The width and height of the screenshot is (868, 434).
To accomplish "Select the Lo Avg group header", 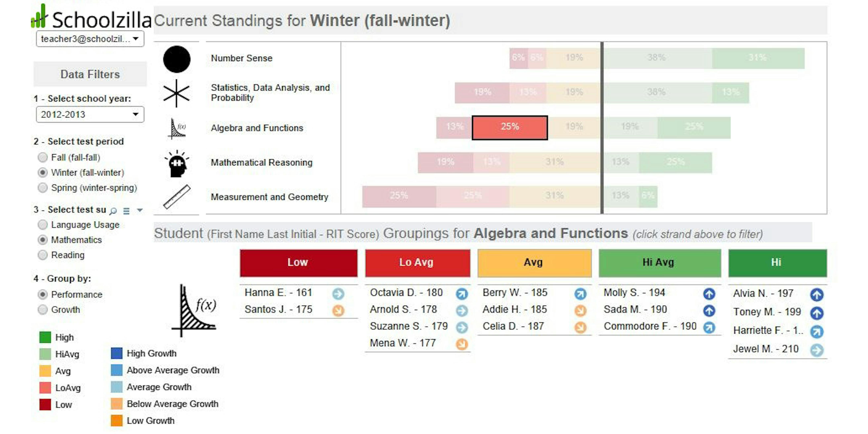I will point(418,263).
